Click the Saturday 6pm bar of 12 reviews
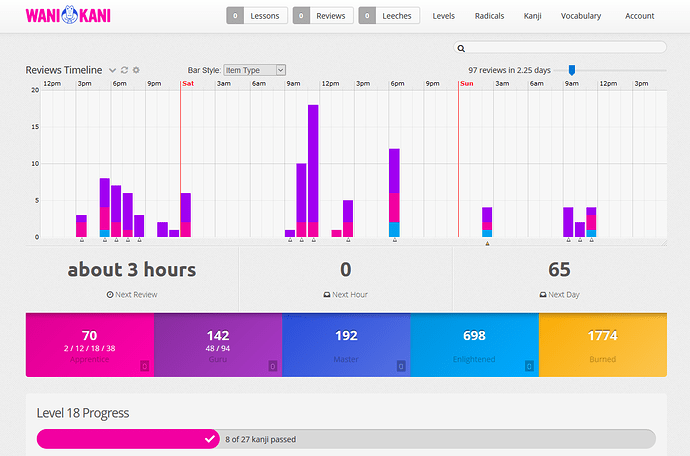Image resolution: width=690 pixels, height=456 pixels. pyautogui.click(x=394, y=193)
